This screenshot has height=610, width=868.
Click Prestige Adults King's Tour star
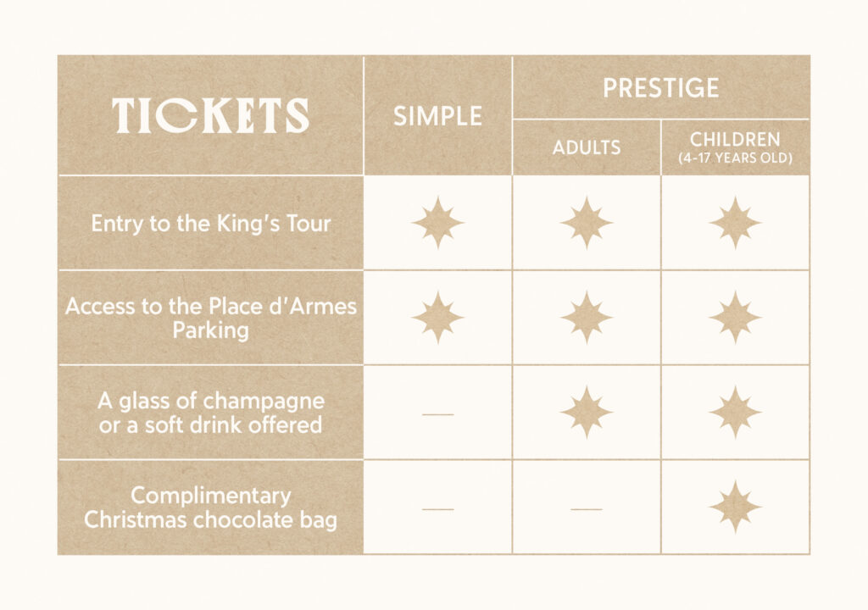[586, 223]
